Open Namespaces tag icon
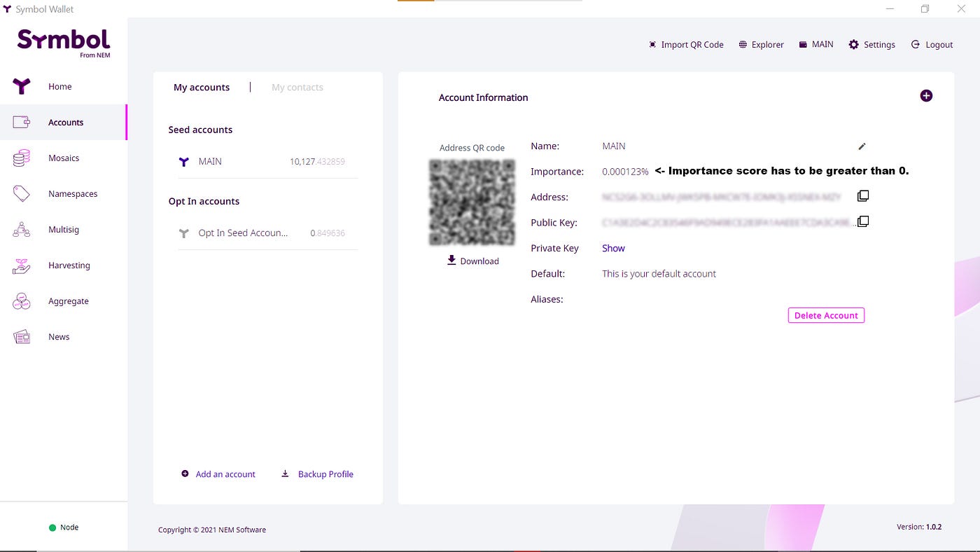Viewport: 980px width, 552px height. tap(22, 194)
